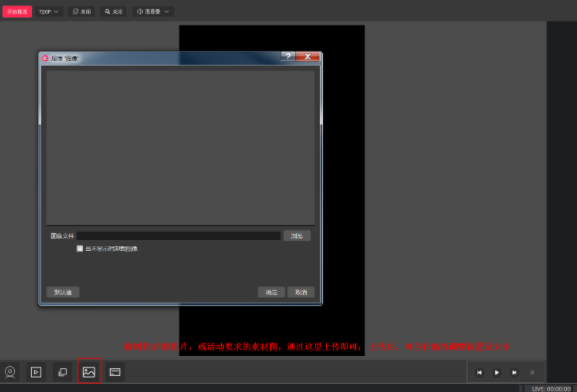This screenshot has height=392, width=577.
Task: Click the 默认值 defaults button
Action: [x=63, y=292]
